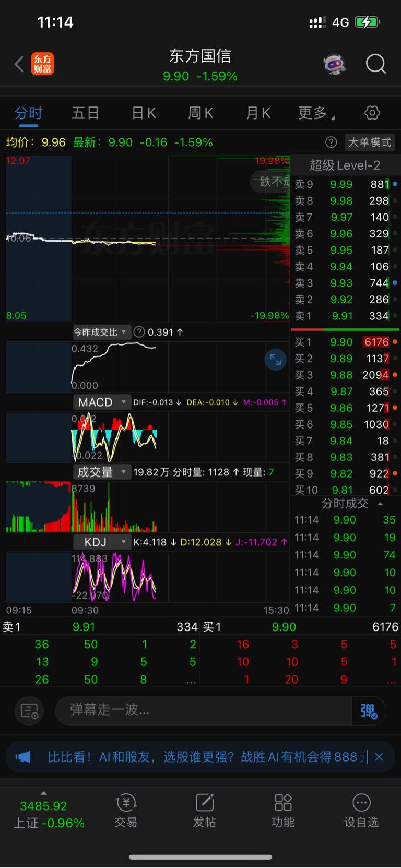
Task: Select the 卖8 9.98 order row
Action: coord(345,200)
